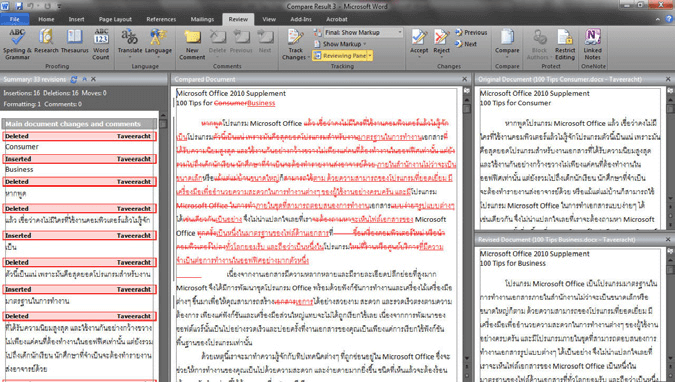Close the revisions summary pane
675x382 pixels.
(x=93, y=79)
